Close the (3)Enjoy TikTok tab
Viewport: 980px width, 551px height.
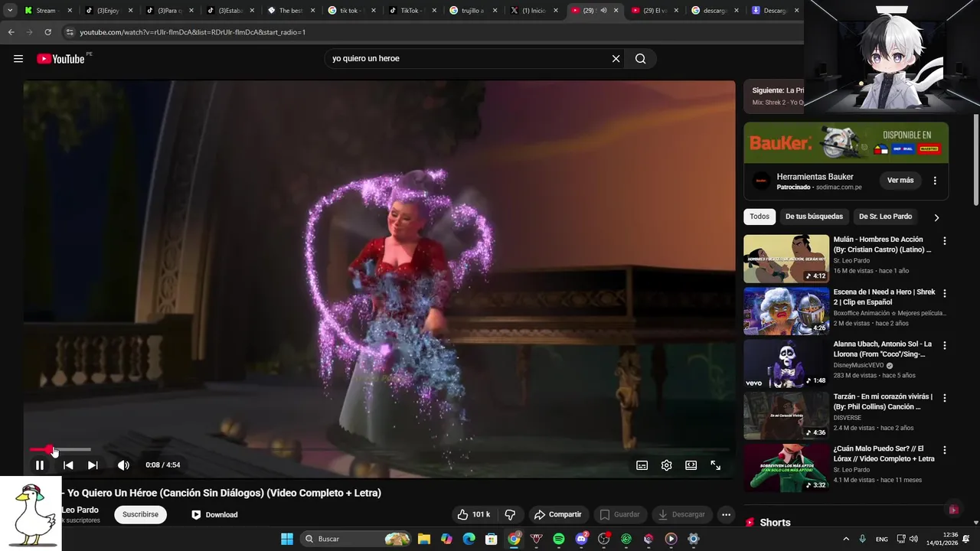pyautogui.click(x=130, y=11)
